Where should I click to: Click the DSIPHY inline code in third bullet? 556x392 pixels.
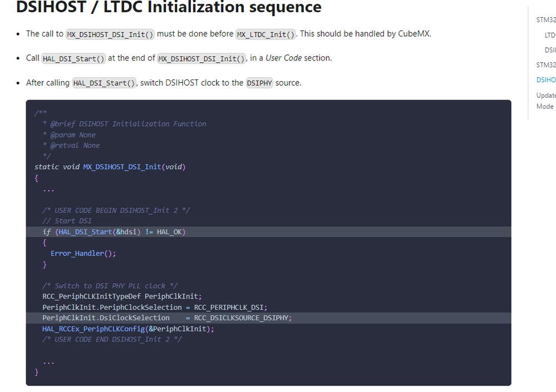259,83
